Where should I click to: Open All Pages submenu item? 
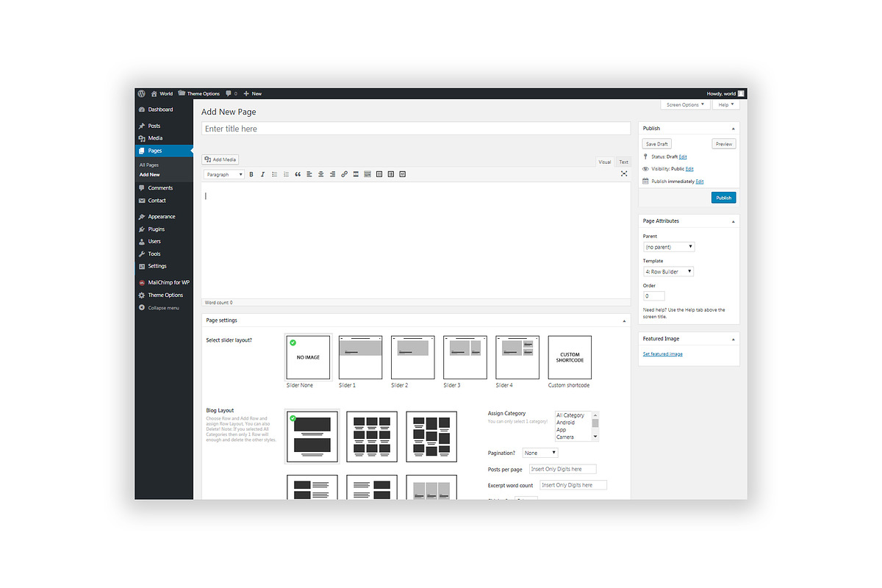click(x=149, y=165)
